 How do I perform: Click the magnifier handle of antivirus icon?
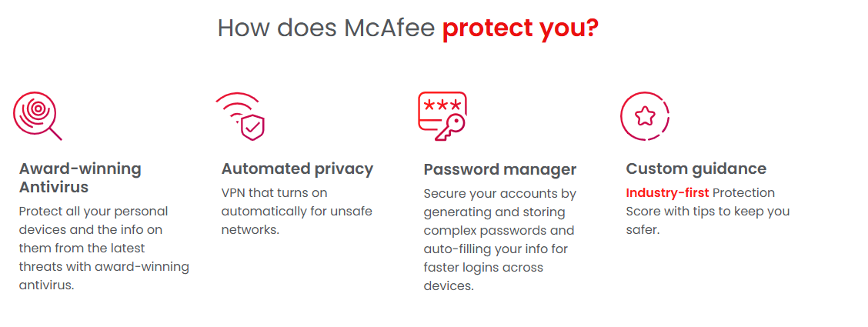click(55, 133)
